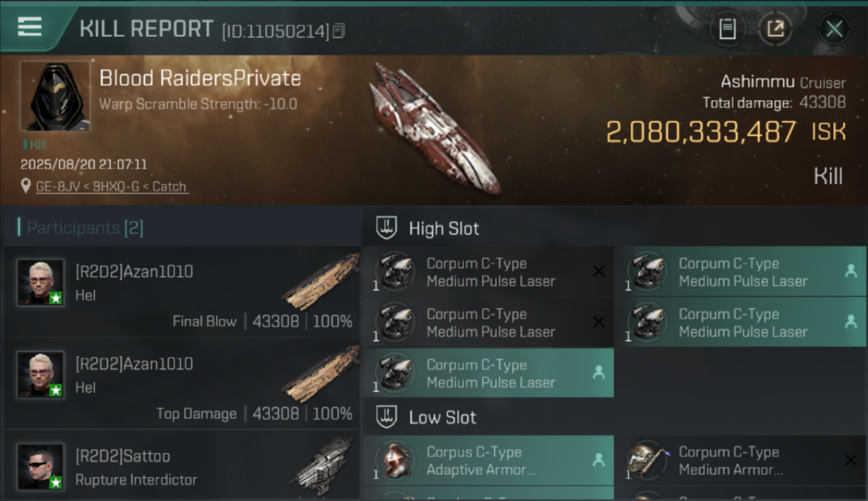The image size is (868, 501).
Task: Click the Ashimmu ship image
Action: coord(437,128)
